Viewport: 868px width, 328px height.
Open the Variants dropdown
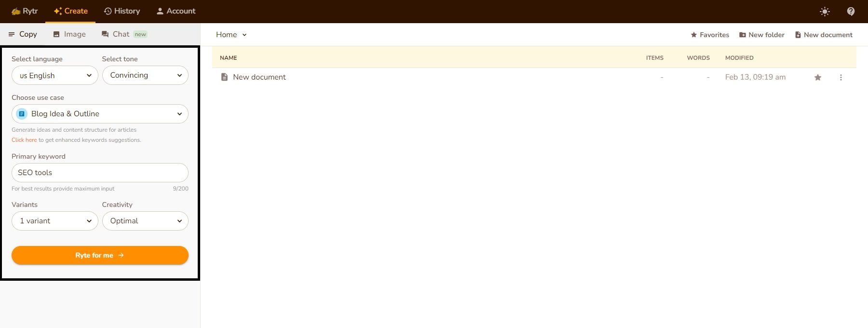pyautogui.click(x=55, y=221)
